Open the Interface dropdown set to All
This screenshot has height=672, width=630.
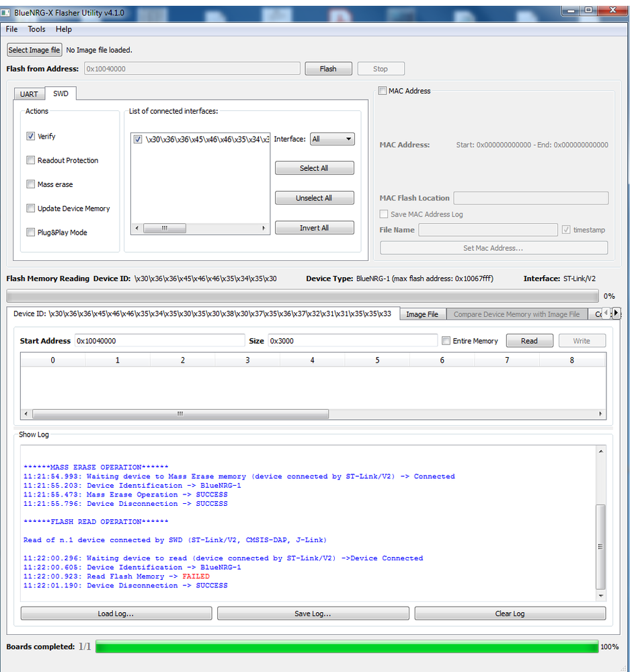tap(332, 139)
